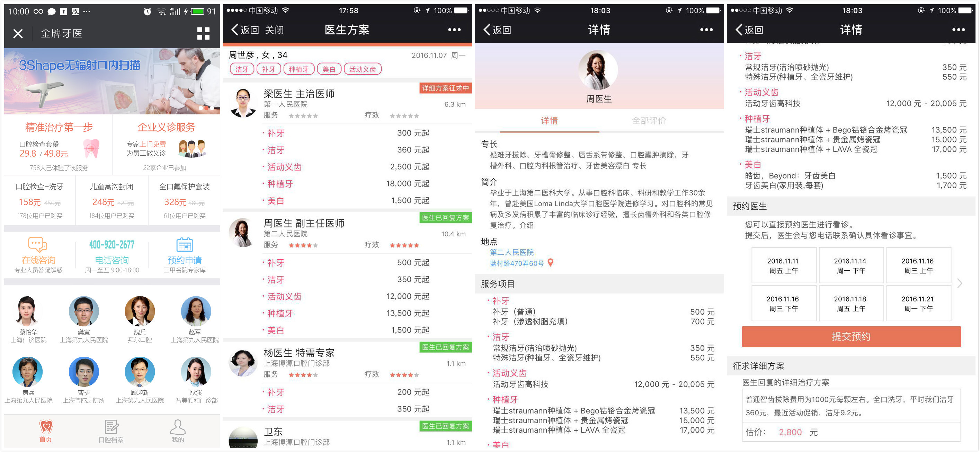Viewport: 980px width, 452px height.
Task: Open the pink tooth icon in 口腔检查套餐
Action: (91, 148)
